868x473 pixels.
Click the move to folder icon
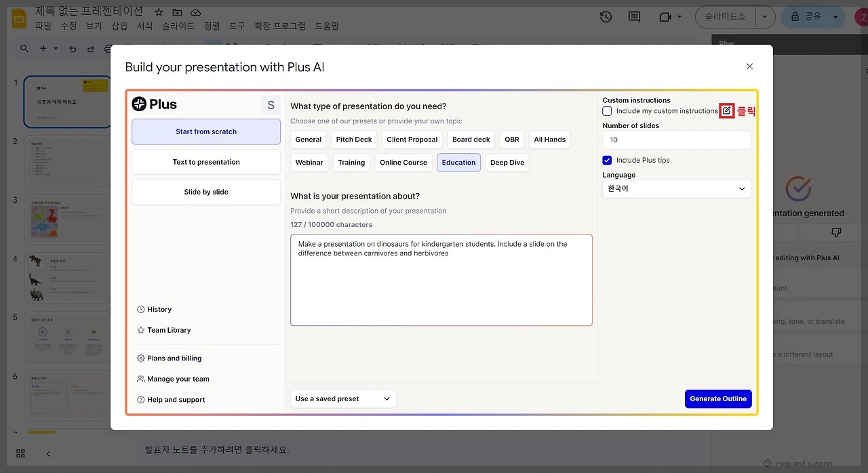point(177,12)
